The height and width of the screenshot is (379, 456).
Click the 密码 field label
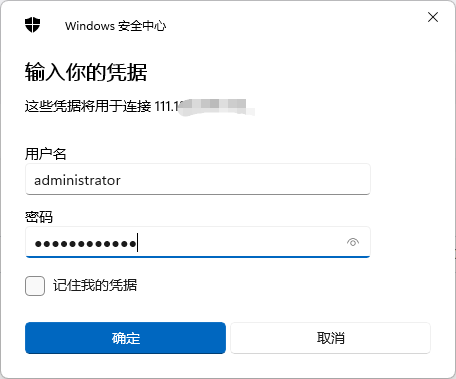click(x=39, y=217)
